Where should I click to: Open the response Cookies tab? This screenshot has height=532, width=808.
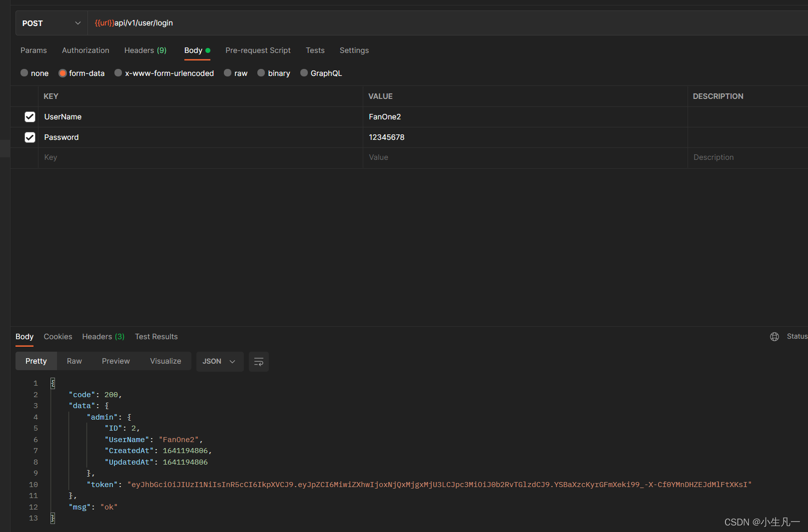pyautogui.click(x=58, y=337)
